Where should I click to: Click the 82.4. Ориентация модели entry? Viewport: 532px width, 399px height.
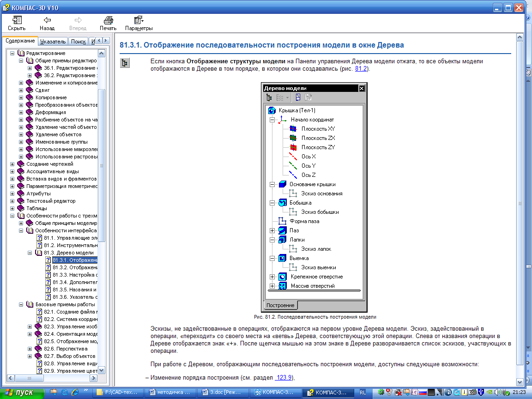(71, 334)
